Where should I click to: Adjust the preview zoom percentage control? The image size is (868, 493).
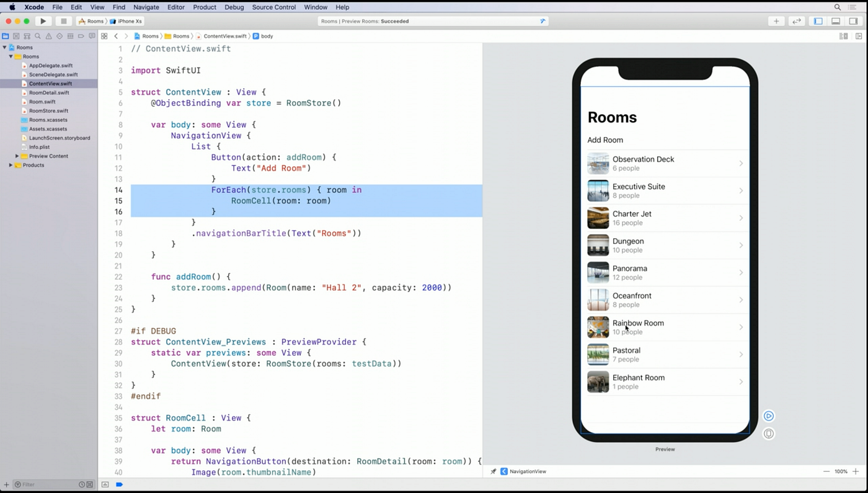(841, 471)
